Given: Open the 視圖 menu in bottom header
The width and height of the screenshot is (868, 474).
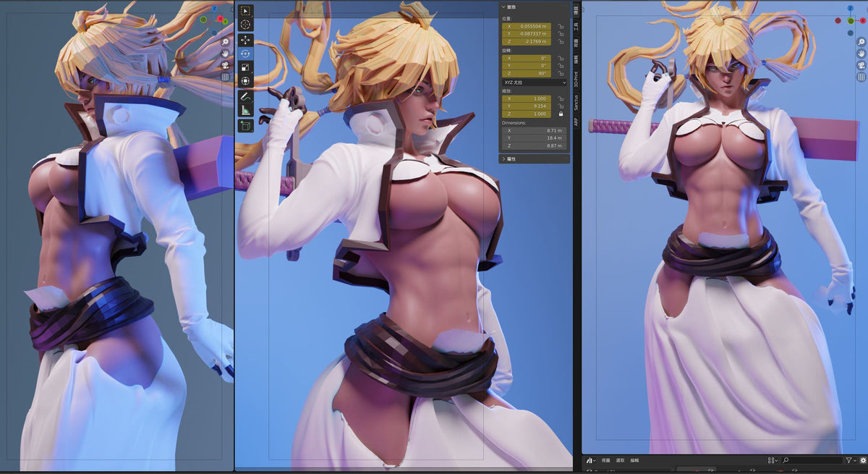Looking at the screenshot, I should point(605,460).
